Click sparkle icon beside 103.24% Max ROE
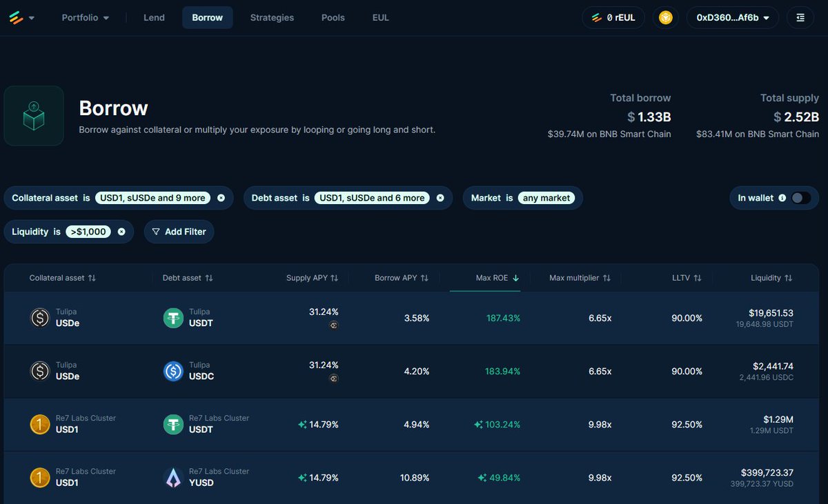The image size is (828, 504). pyautogui.click(x=479, y=425)
